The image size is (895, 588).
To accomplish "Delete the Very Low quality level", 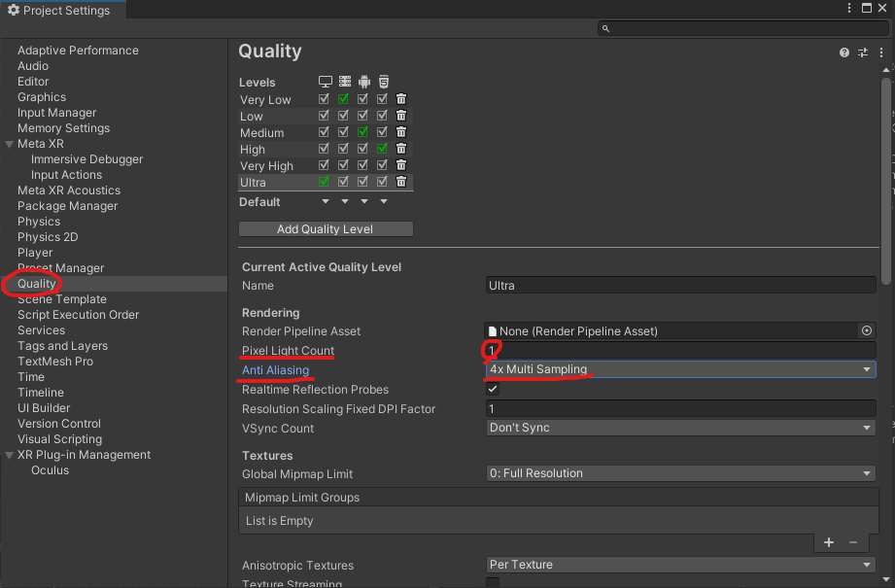I will pos(401,99).
